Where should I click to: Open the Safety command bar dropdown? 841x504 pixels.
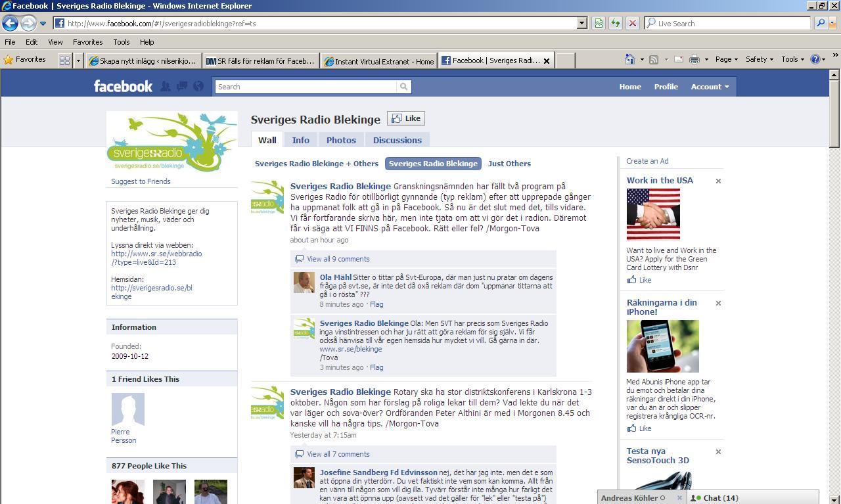760,59
